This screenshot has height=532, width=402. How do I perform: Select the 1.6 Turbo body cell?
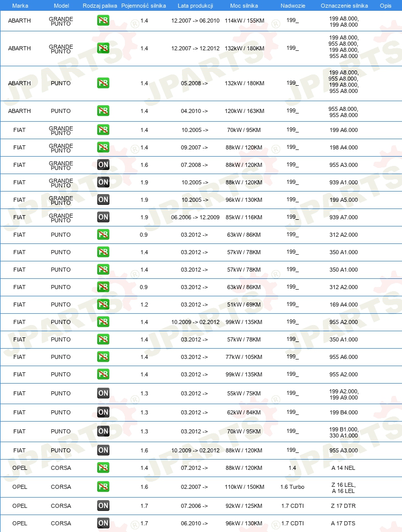point(293,487)
